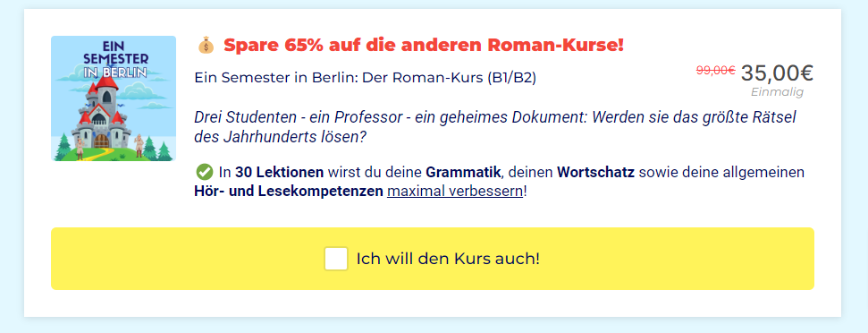
Task: Click the bold '30 Lektionen' text
Action: [x=279, y=172]
